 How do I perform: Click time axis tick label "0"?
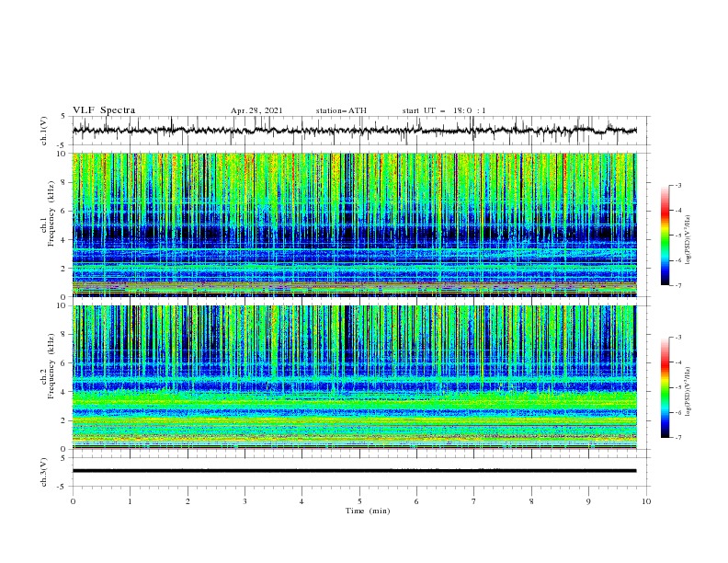(73, 501)
